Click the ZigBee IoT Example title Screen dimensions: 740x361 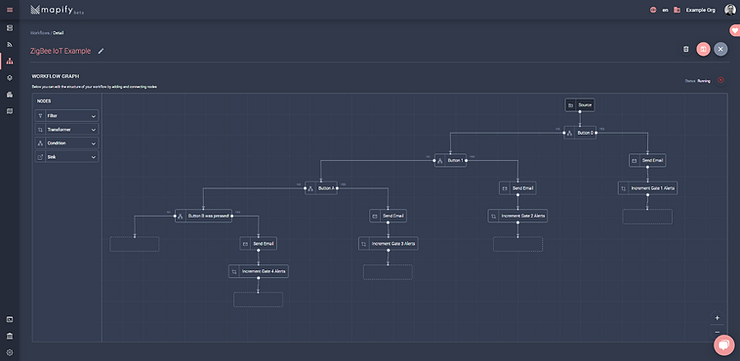pyautogui.click(x=60, y=51)
